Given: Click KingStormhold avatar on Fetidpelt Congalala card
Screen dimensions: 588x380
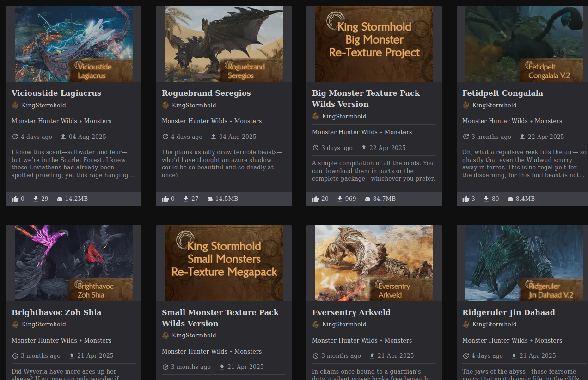Looking at the screenshot, I should pyautogui.click(x=466, y=105).
